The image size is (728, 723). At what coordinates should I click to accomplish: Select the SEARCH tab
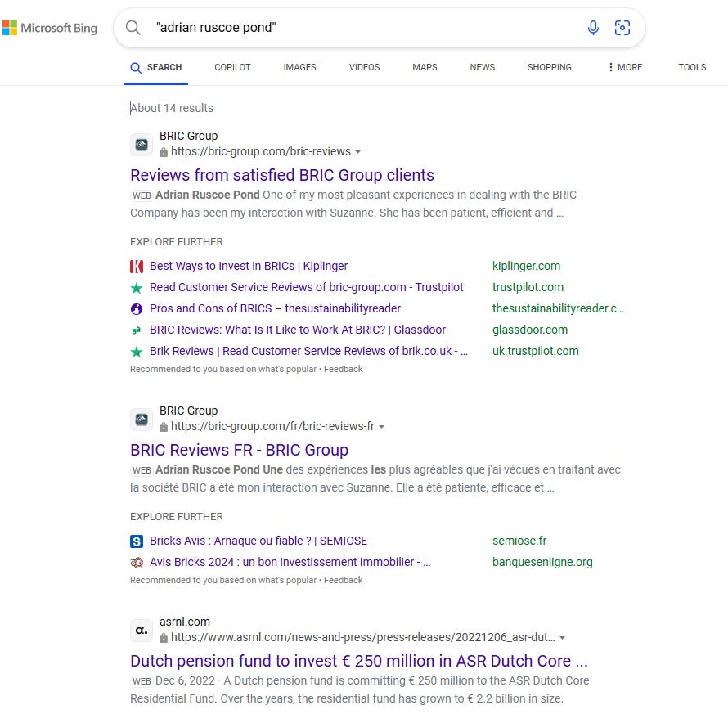(x=155, y=67)
